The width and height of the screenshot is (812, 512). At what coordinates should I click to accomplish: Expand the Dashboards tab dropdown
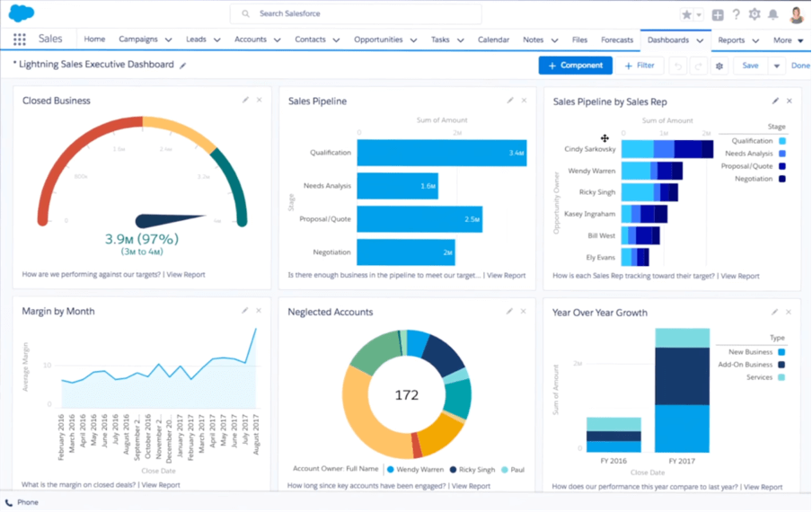point(700,40)
